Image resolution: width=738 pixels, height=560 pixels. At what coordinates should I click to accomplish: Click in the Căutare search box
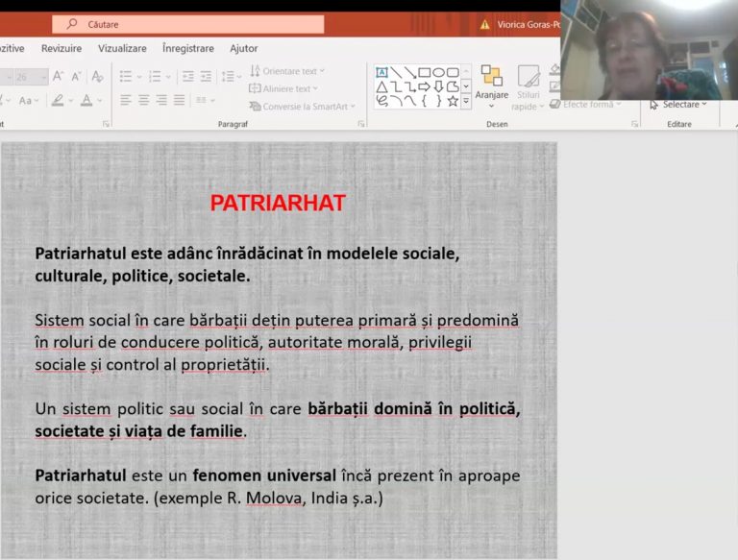pos(192,23)
